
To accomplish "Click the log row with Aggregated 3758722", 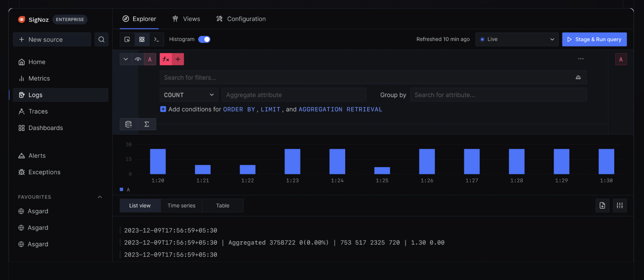I will pos(284,243).
